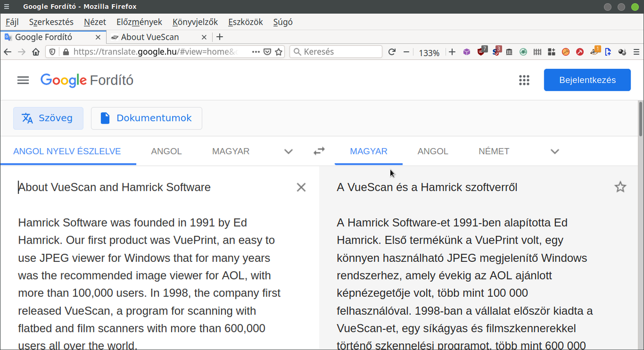Viewport: 644px width, 350px height.
Task: Save translation with the star icon
Action: click(x=620, y=187)
